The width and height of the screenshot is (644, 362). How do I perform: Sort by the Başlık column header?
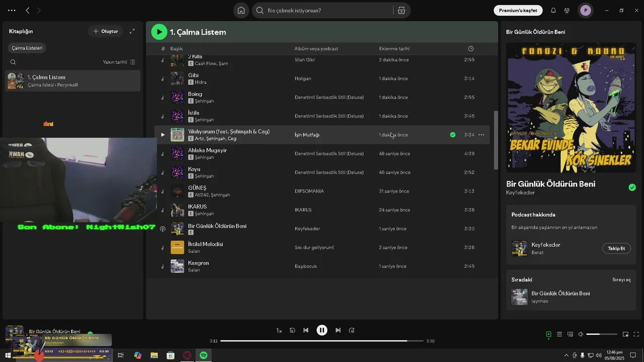pos(176,49)
